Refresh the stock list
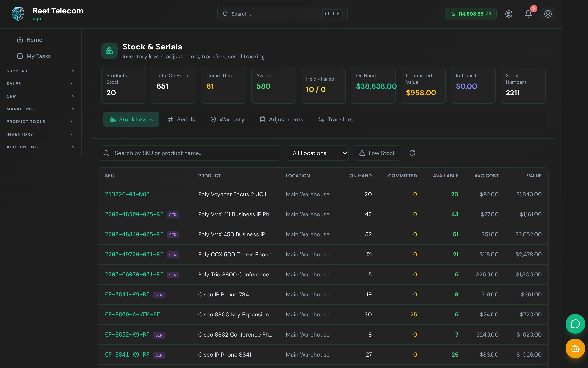Screen dimensions: 588x368 click(x=412, y=153)
